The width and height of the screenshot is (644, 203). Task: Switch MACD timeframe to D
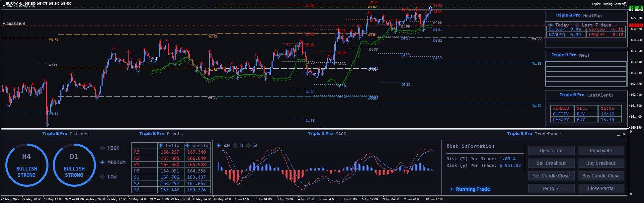(x=235, y=146)
